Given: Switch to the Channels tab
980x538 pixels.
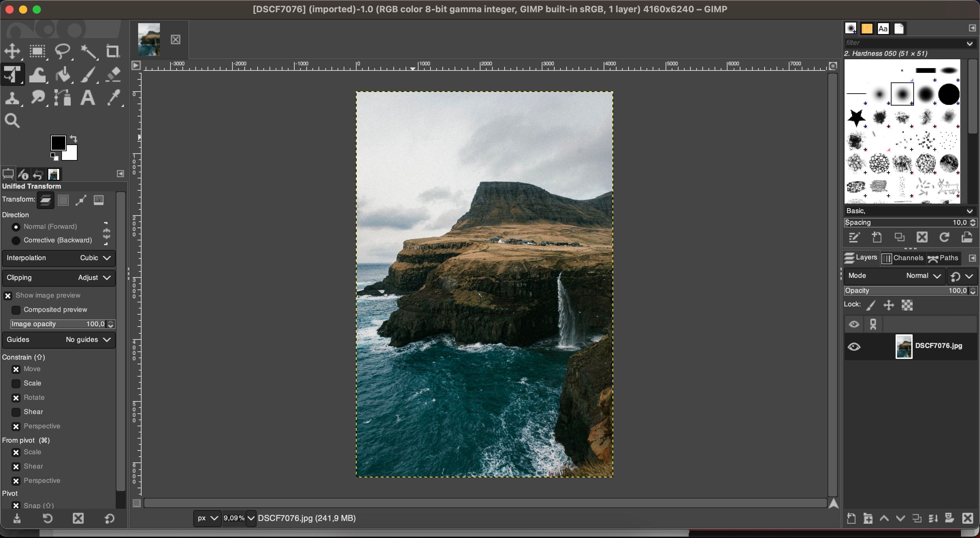Looking at the screenshot, I should [x=903, y=258].
